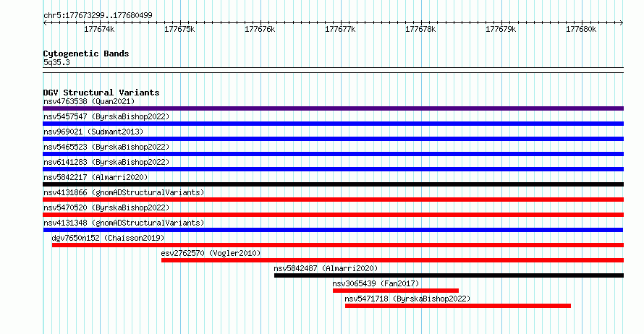Select the red bar under nsv3065439
The width and height of the screenshot is (644, 334).
(x=396, y=291)
